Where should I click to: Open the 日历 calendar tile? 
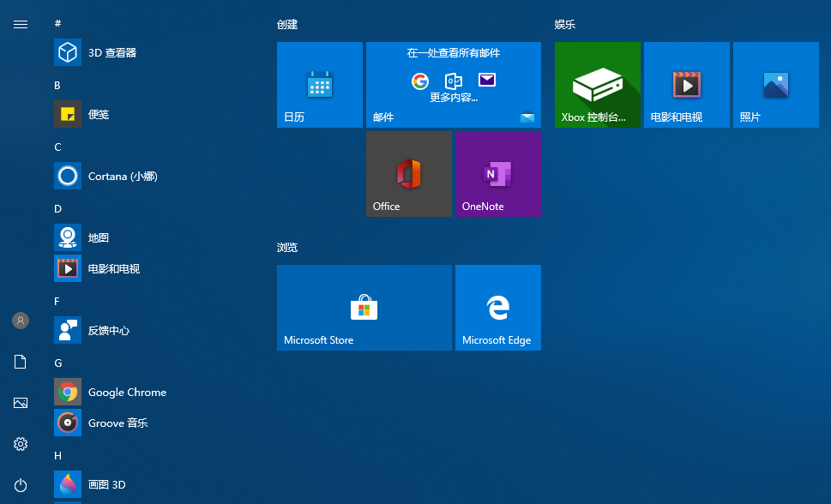pos(320,85)
